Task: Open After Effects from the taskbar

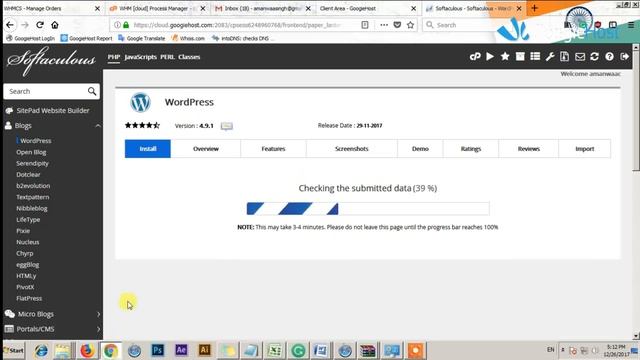Action: (x=181, y=350)
